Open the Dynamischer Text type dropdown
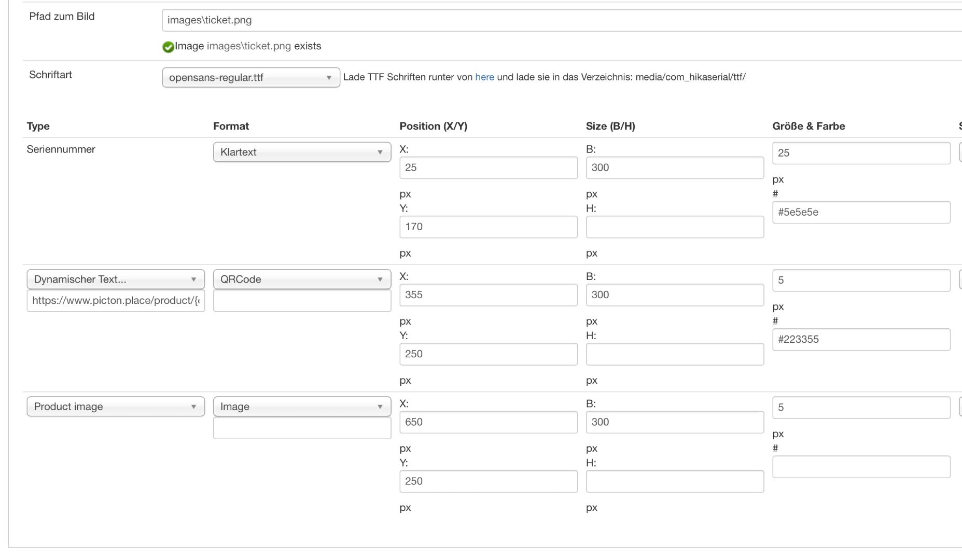 coord(116,279)
